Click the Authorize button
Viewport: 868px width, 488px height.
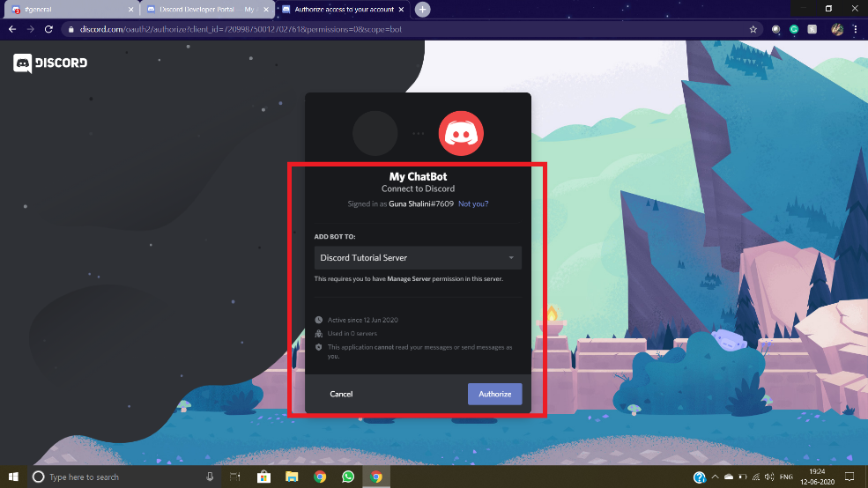click(x=494, y=394)
